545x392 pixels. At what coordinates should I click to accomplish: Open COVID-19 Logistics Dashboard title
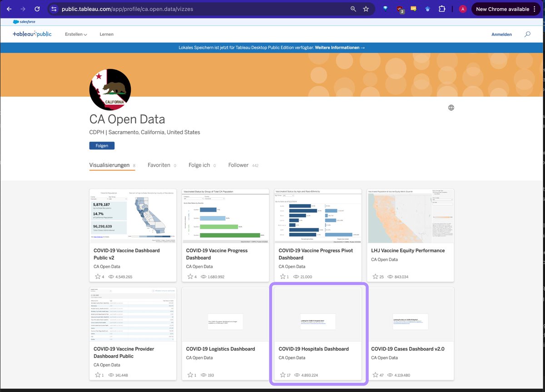coord(221,349)
